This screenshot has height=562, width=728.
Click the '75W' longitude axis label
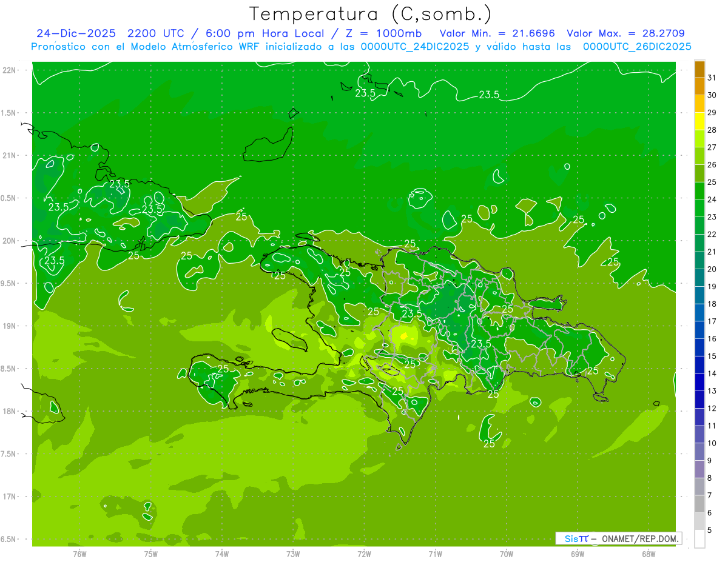click(x=151, y=553)
